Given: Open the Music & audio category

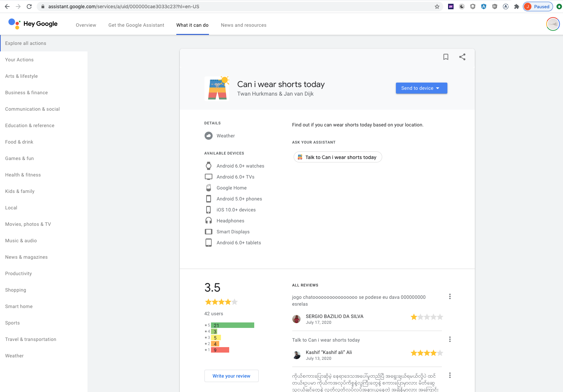Looking at the screenshot, I should click(x=44, y=241).
